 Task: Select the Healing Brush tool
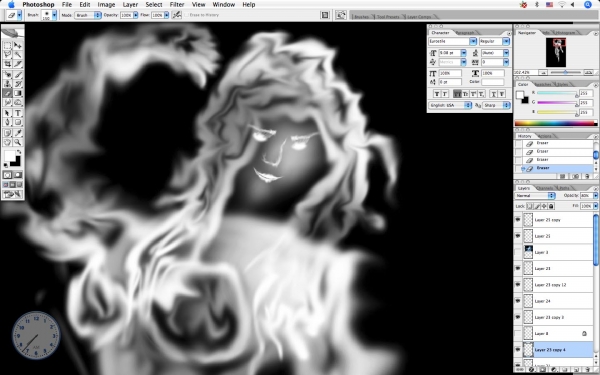point(7,75)
